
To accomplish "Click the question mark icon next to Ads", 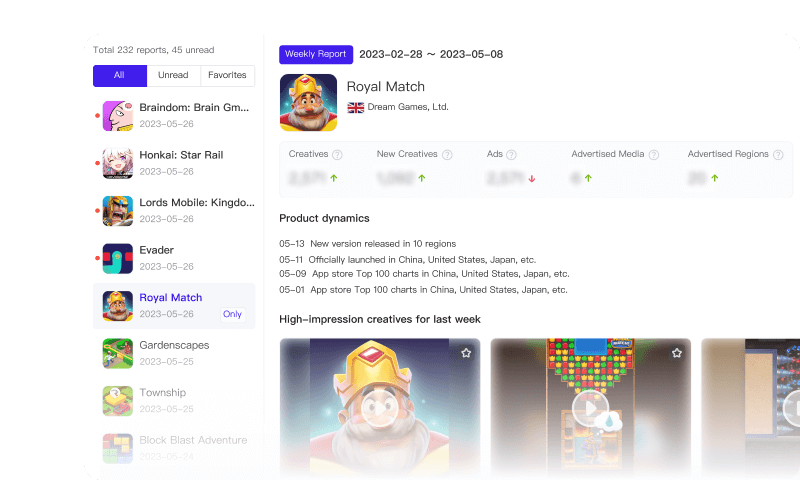I will coord(511,155).
